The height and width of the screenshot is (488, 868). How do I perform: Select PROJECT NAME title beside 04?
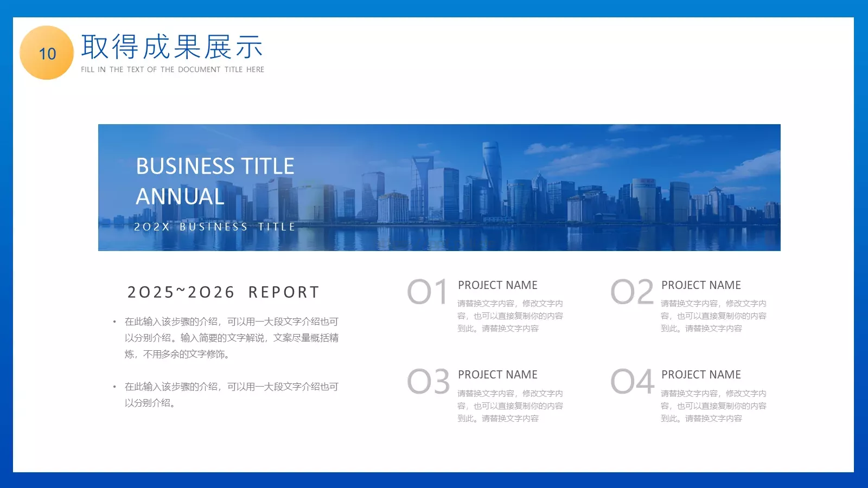pos(701,375)
